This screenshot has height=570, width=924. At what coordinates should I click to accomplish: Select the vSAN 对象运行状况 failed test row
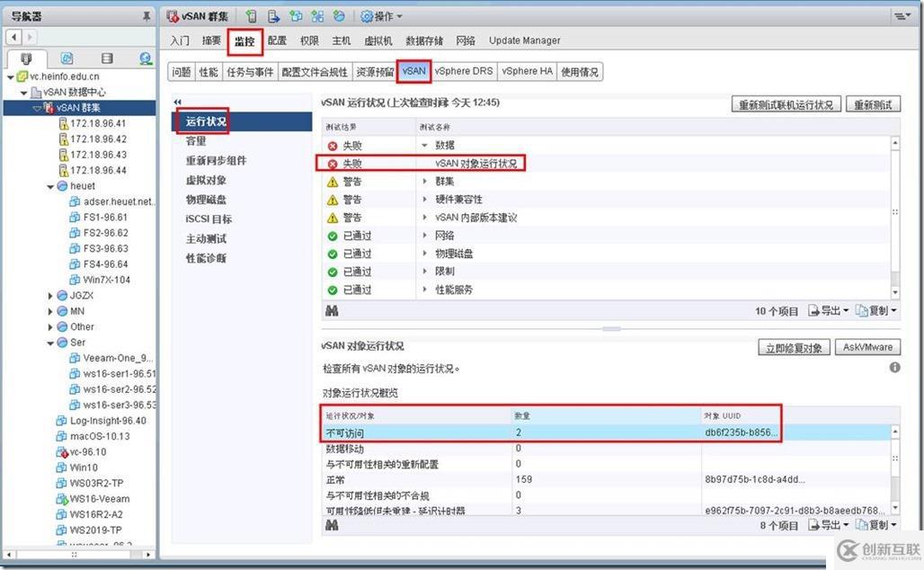[x=606, y=164]
